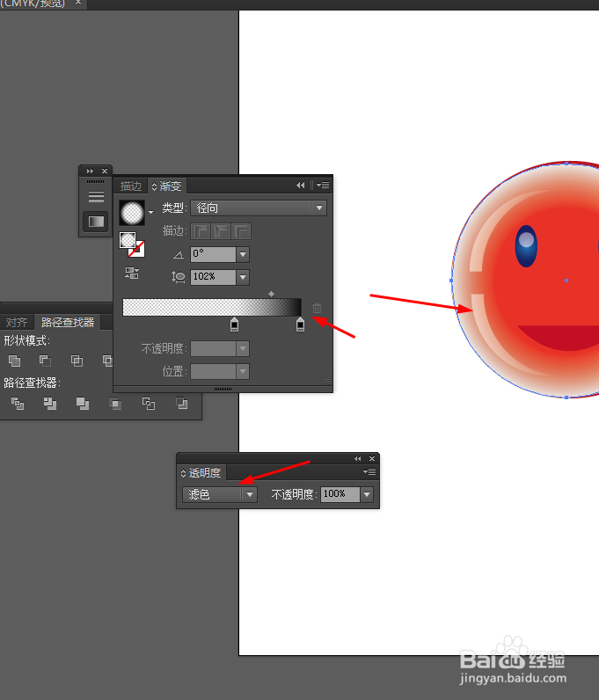599x700 pixels.
Task: Close the Transparency panel
Action: pyautogui.click(x=372, y=458)
